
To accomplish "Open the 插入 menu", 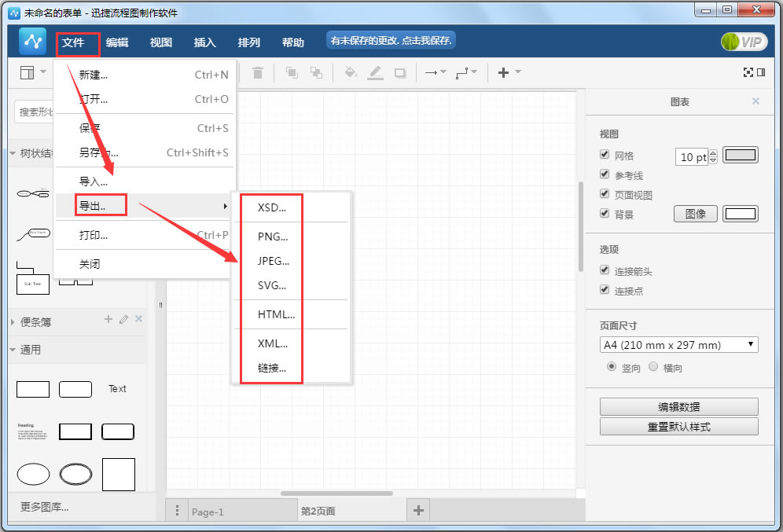I will point(204,42).
